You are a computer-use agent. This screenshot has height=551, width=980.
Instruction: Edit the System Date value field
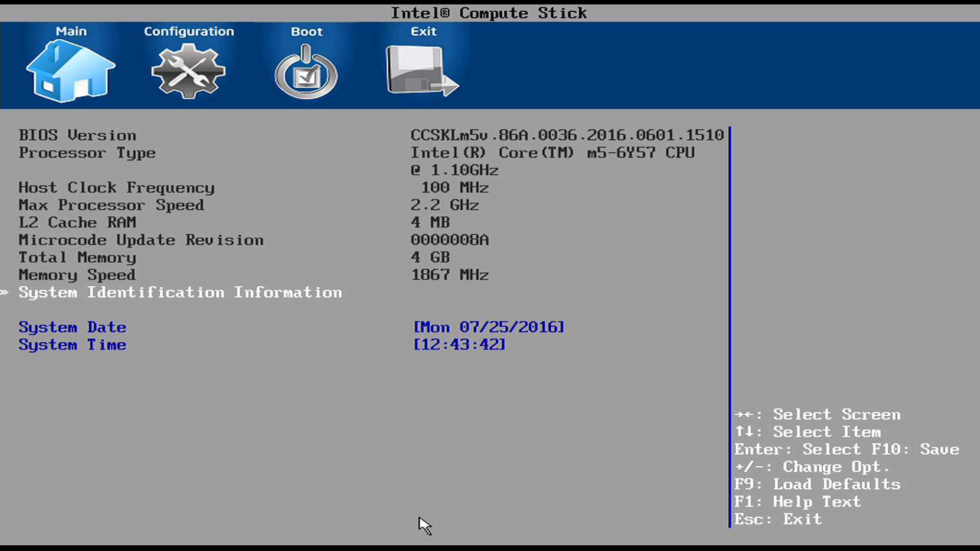pos(488,327)
